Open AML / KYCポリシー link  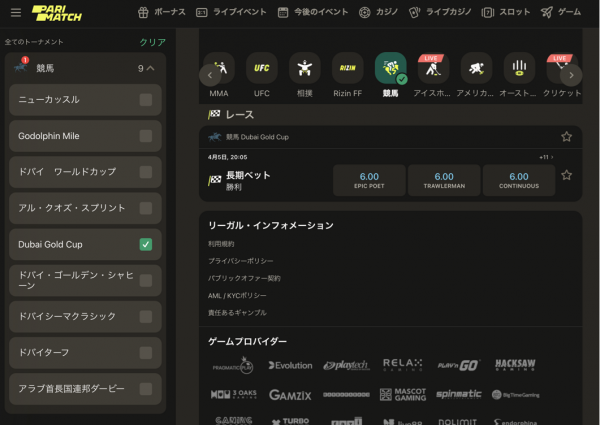coord(237,295)
